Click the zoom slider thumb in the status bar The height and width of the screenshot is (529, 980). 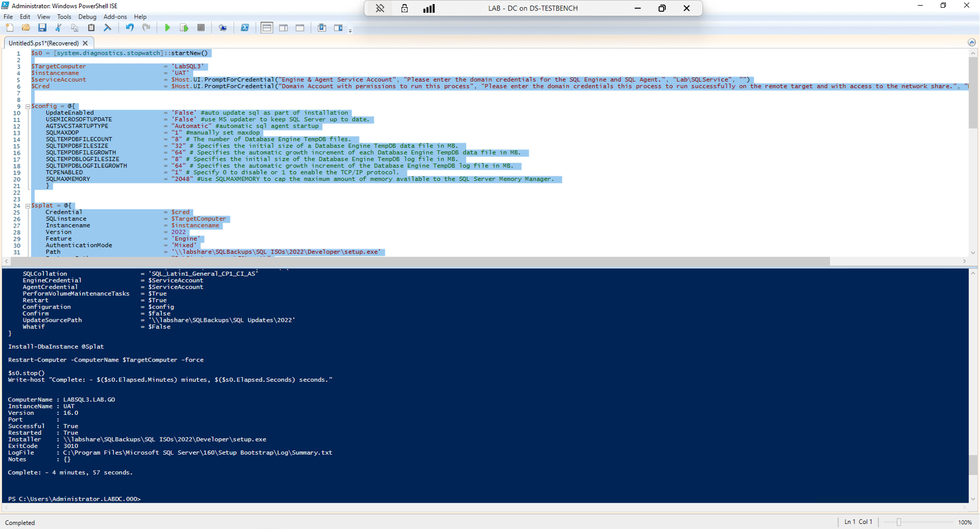point(899,522)
